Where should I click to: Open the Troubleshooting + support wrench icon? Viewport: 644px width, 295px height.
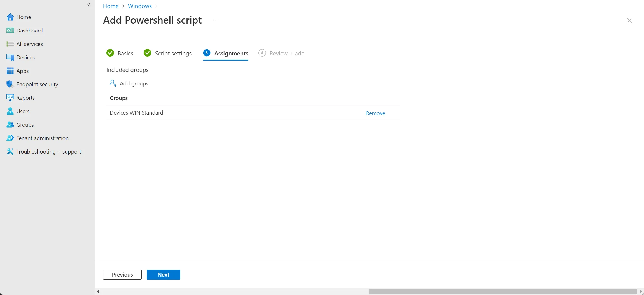click(10, 152)
